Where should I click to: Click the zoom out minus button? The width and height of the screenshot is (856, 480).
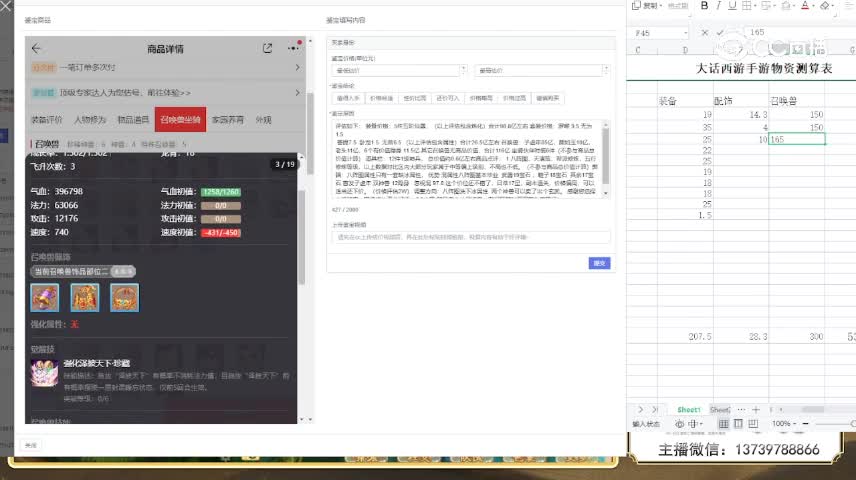pos(805,424)
